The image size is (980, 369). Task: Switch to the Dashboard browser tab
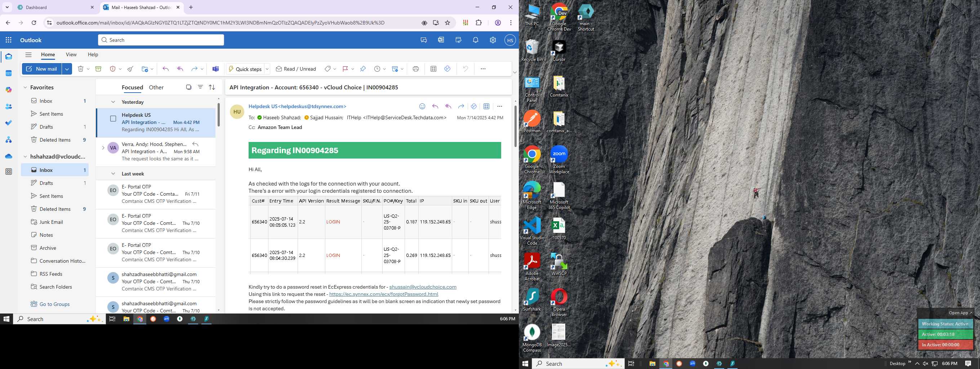coord(54,7)
